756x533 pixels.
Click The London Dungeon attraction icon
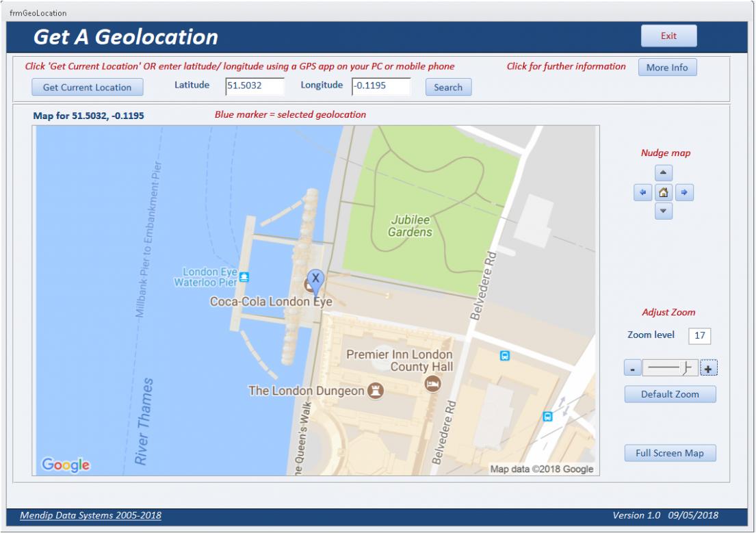point(376,390)
